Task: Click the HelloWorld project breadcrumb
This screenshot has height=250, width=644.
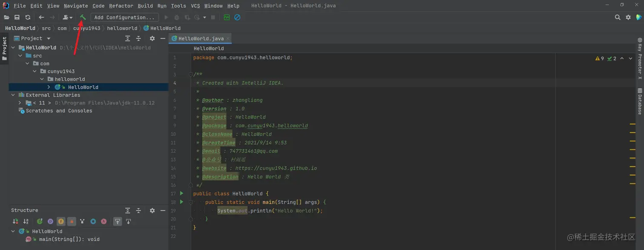Action: click(20, 28)
